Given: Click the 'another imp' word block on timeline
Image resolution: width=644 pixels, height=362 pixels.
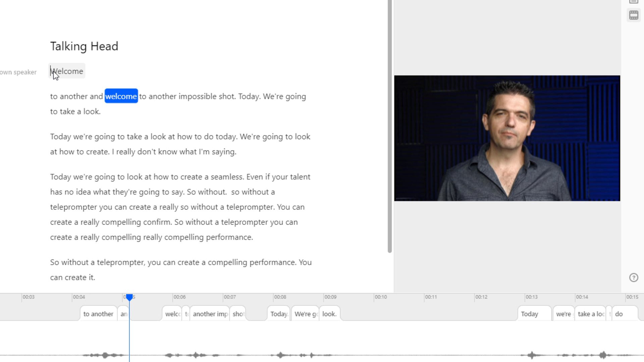Looking at the screenshot, I should tap(211, 314).
